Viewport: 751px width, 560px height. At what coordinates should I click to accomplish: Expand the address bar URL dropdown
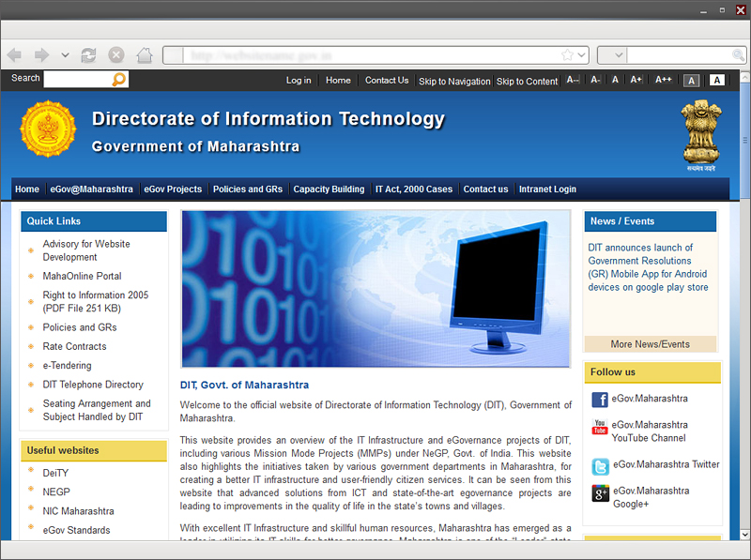pyautogui.click(x=582, y=55)
